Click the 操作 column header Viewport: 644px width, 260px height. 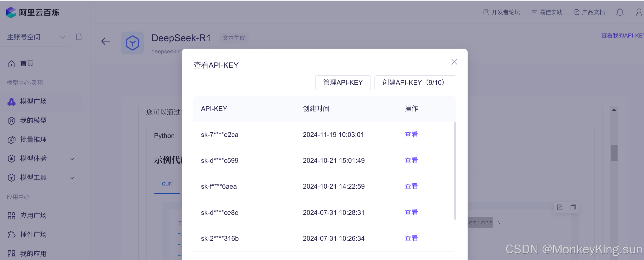pyautogui.click(x=411, y=109)
